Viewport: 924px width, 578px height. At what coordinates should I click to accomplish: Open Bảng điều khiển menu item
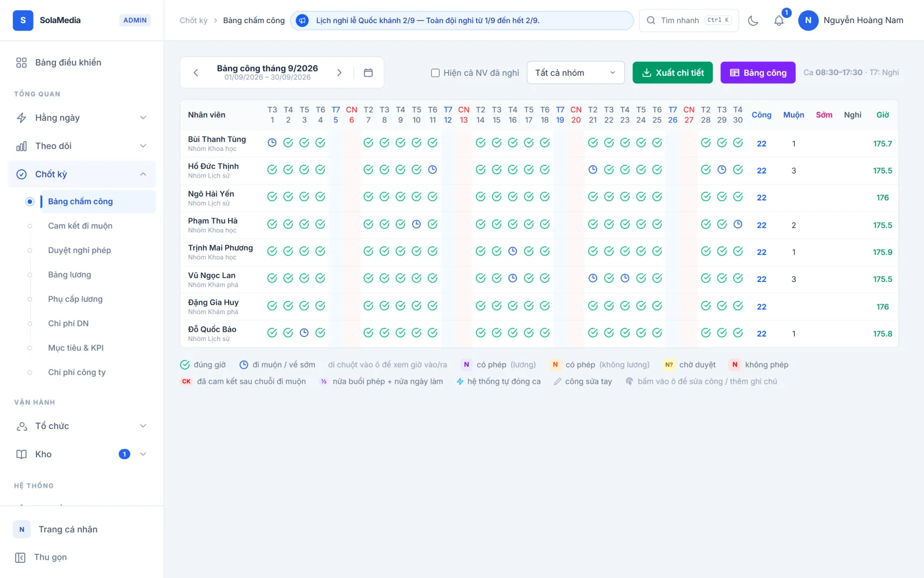click(82, 62)
